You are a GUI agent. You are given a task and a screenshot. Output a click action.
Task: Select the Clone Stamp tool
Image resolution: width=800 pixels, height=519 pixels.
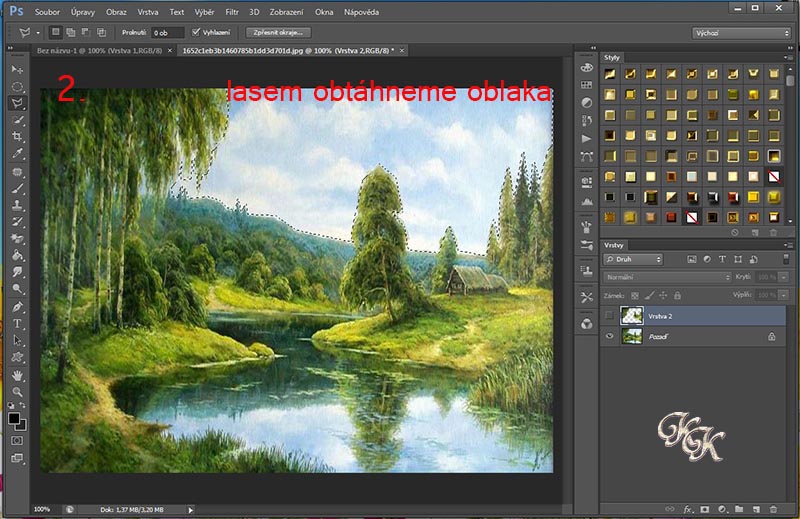pyautogui.click(x=17, y=205)
